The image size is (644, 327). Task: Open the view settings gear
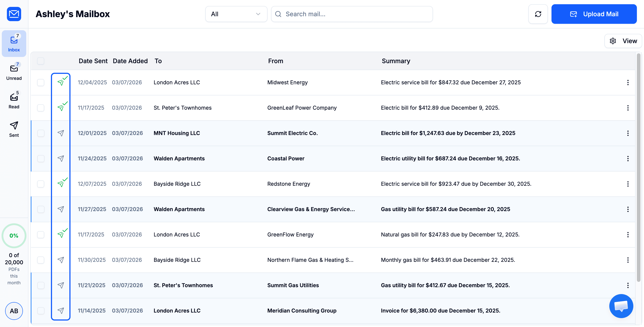click(x=613, y=41)
